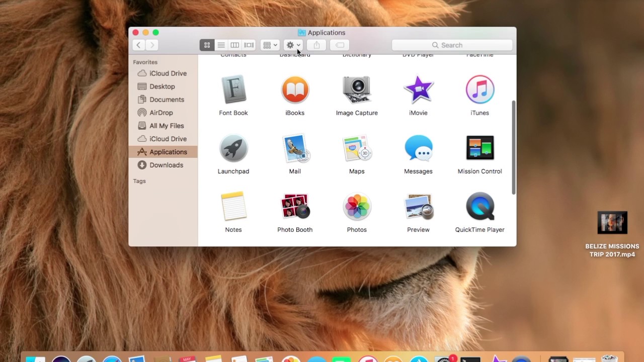The height and width of the screenshot is (362, 644).
Task: Click the Applications folder icon in title bar
Action: coord(302,33)
